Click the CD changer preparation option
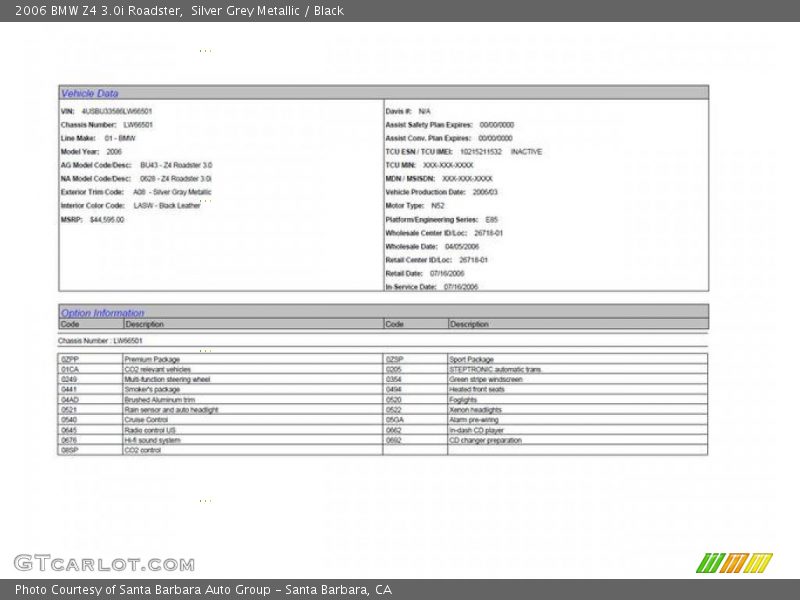 485,440
